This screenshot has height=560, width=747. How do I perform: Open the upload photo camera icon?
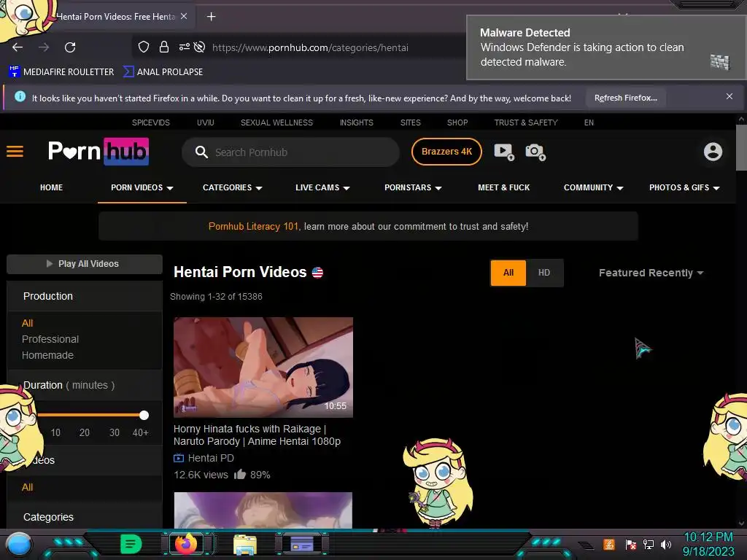click(x=535, y=152)
